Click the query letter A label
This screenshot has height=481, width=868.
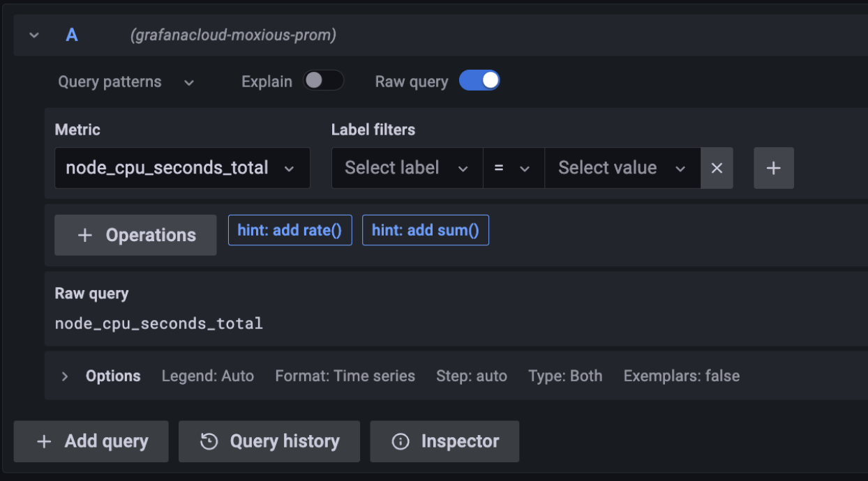click(71, 34)
